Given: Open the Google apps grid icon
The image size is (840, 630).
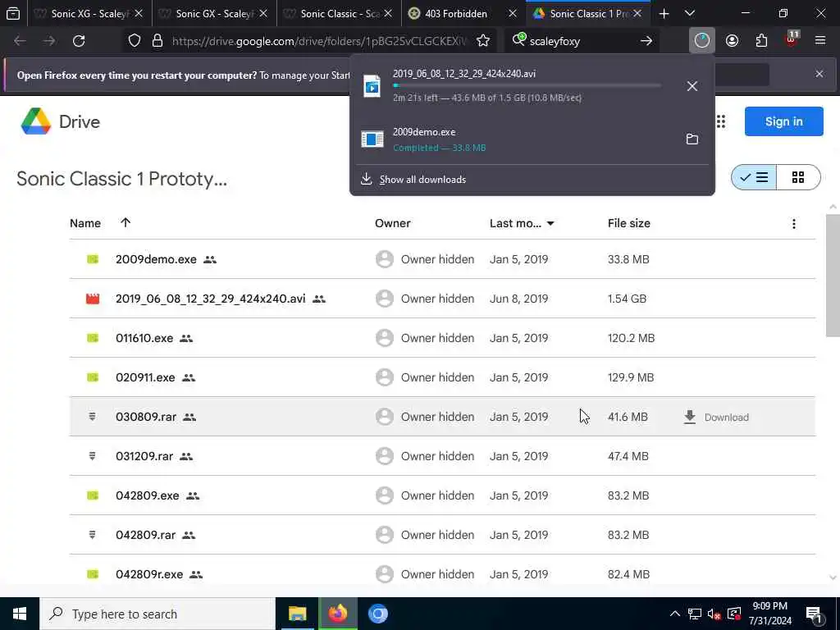Looking at the screenshot, I should (x=721, y=121).
